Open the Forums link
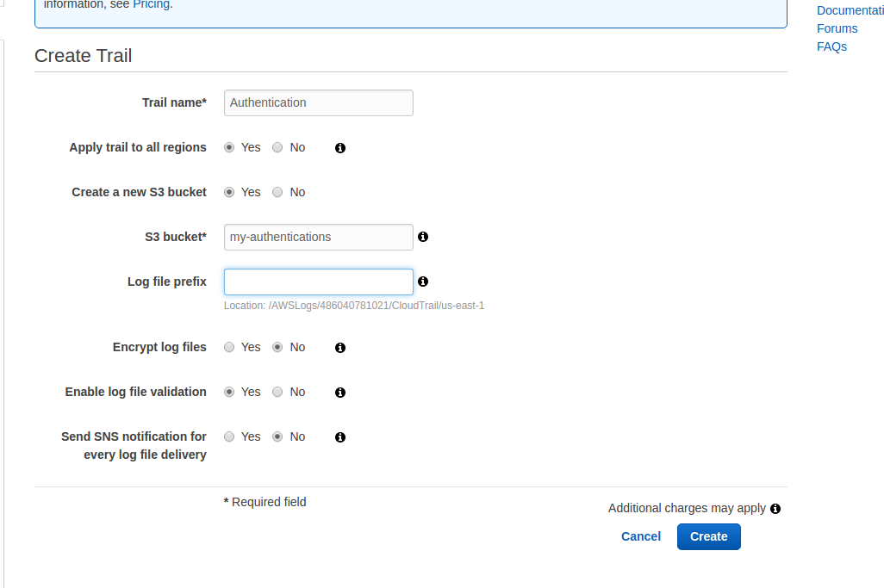This screenshot has height=588, width=884. tap(837, 28)
